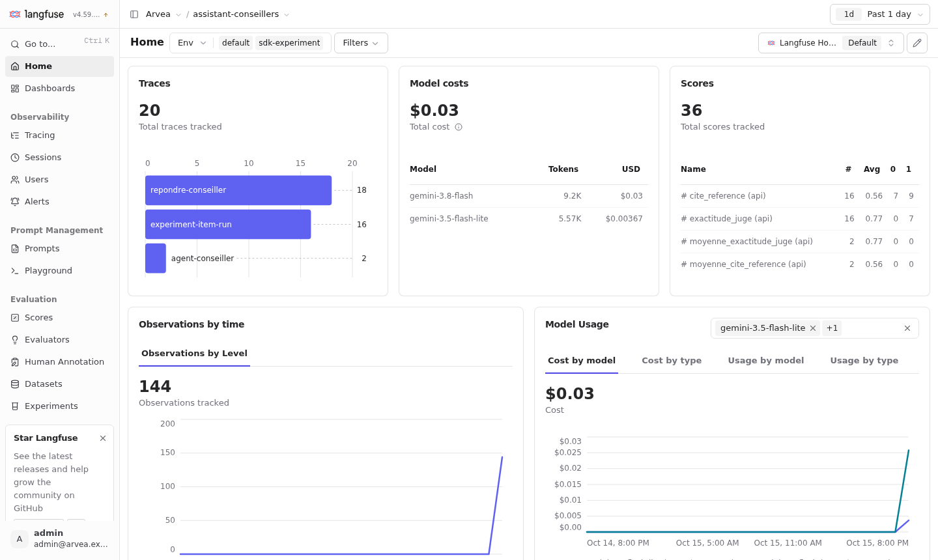Click the Users sidebar icon
This screenshot has height=560, width=938.
15,180
